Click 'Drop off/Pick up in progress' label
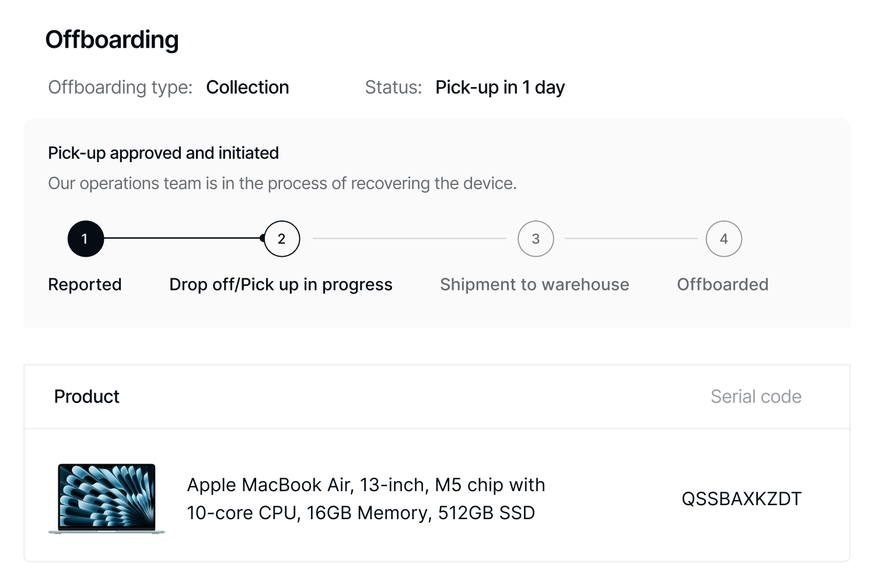 point(281,285)
